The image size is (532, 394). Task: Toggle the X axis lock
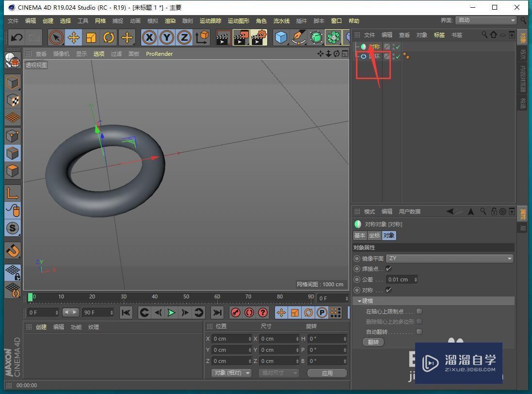[149, 37]
